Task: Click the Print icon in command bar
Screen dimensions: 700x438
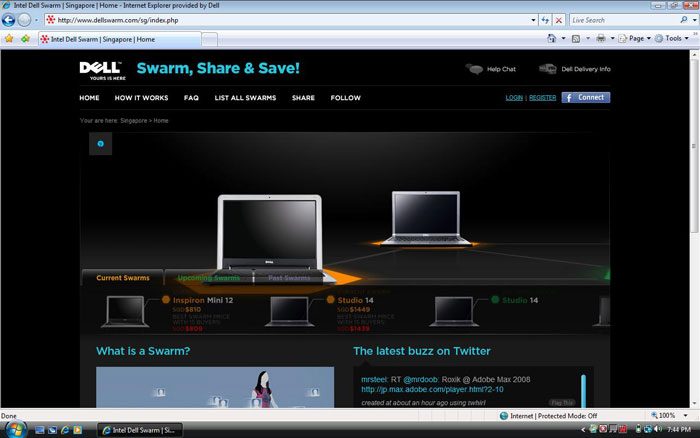Action: point(601,38)
